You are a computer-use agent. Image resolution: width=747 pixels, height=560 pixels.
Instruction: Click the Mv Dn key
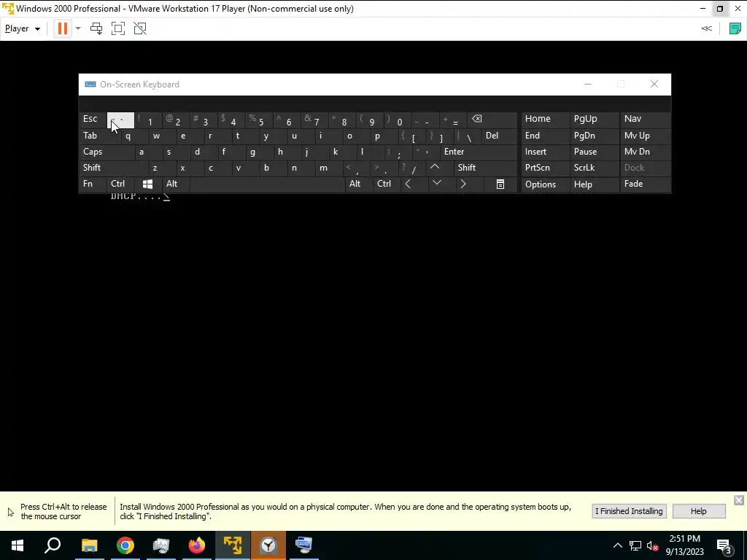click(x=645, y=152)
